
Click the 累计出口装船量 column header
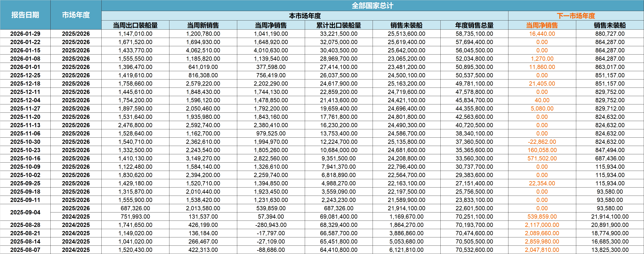point(338,25)
